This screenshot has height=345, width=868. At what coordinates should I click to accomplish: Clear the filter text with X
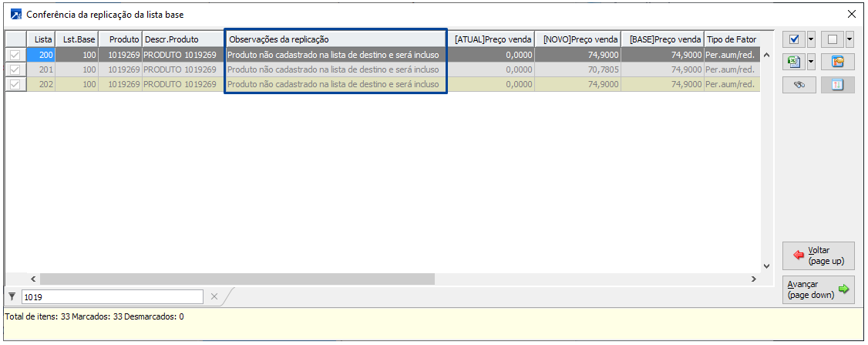coord(214,296)
